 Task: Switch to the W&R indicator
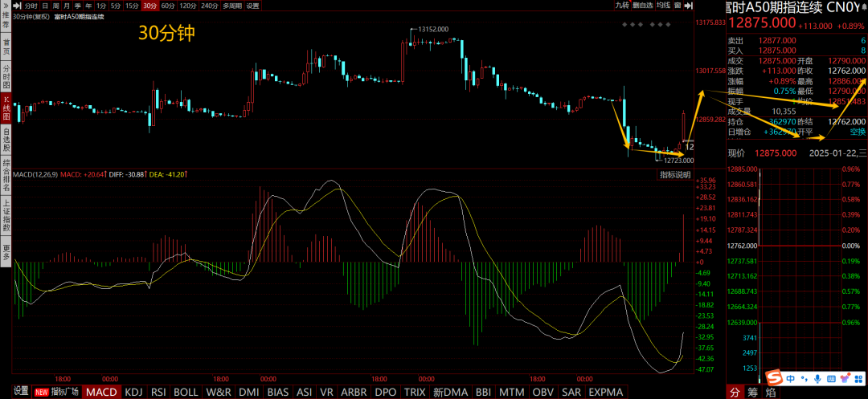tap(218, 392)
